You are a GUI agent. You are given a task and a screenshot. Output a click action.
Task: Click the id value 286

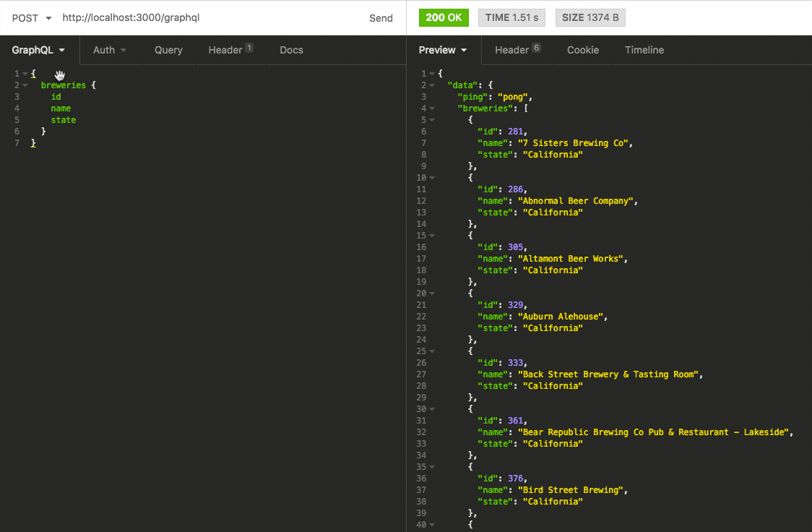tap(515, 189)
